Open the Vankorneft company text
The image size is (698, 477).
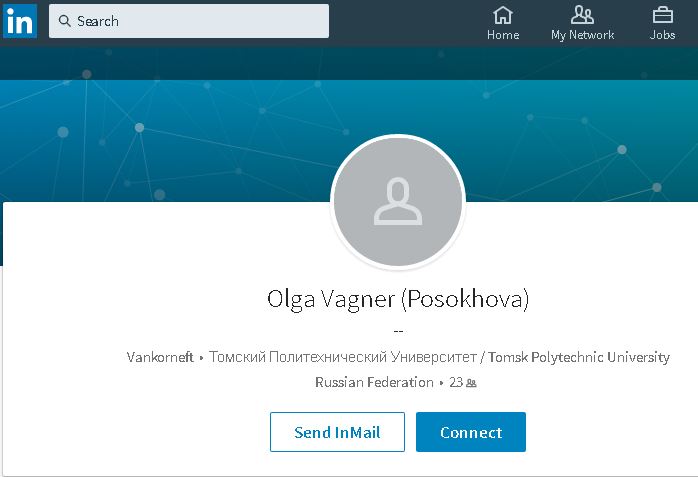coord(160,357)
